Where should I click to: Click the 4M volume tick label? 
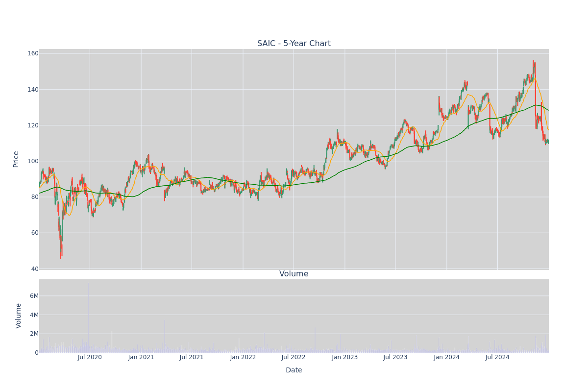pos(34,315)
